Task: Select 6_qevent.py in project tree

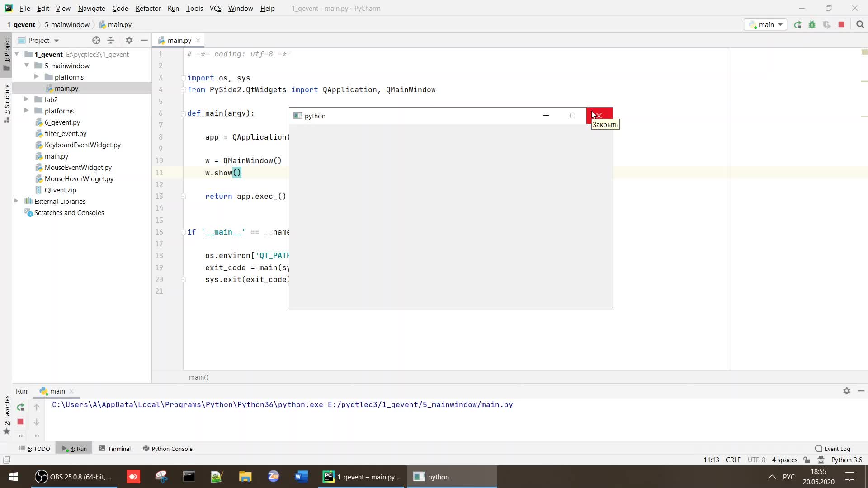Action: point(62,122)
